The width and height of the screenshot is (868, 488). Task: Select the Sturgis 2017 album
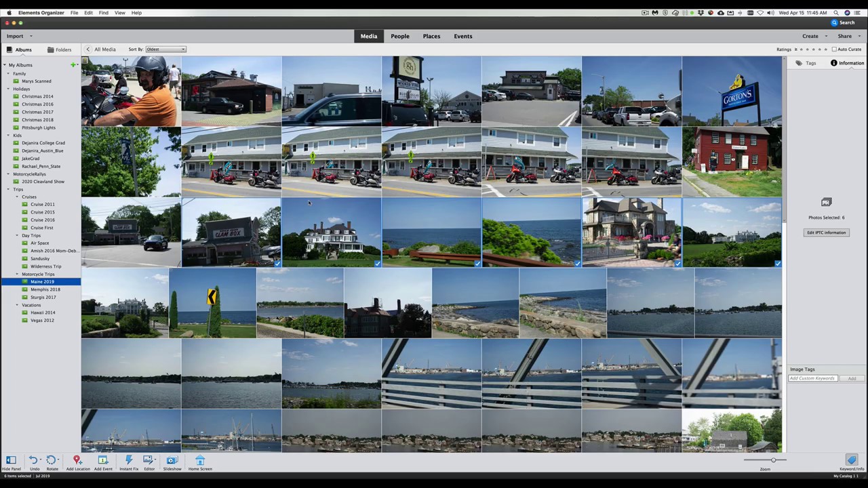(43, 297)
